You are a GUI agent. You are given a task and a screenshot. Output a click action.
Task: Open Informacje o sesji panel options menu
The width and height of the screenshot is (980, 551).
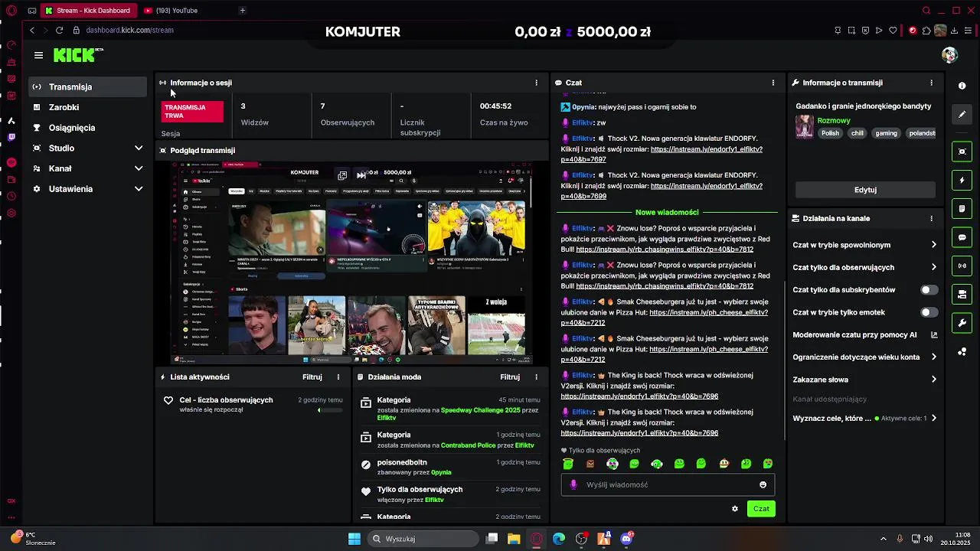point(536,83)
